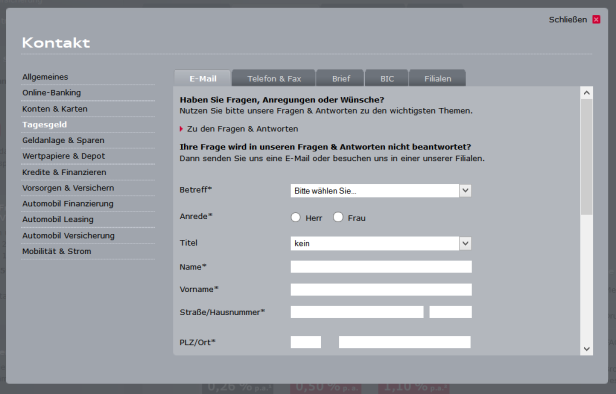Click into the Straße text field
The height and width of the screenshot is (394, 616).
(x=357, y=312)
